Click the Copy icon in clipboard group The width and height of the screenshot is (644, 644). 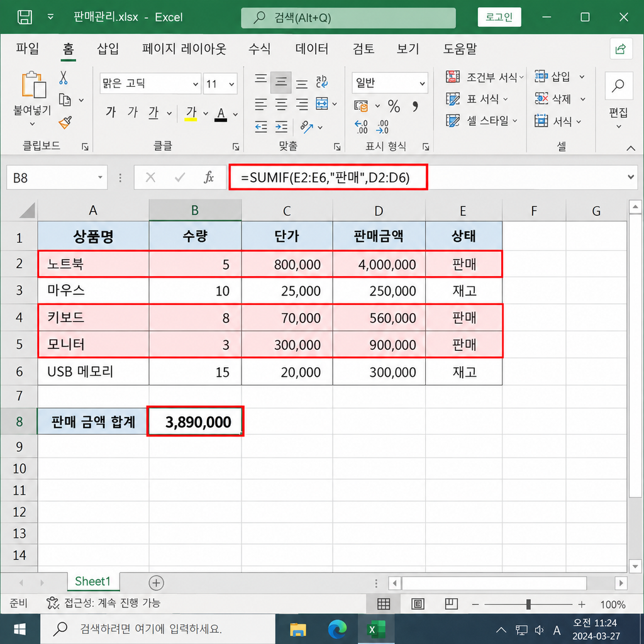[x=65, y=100]
